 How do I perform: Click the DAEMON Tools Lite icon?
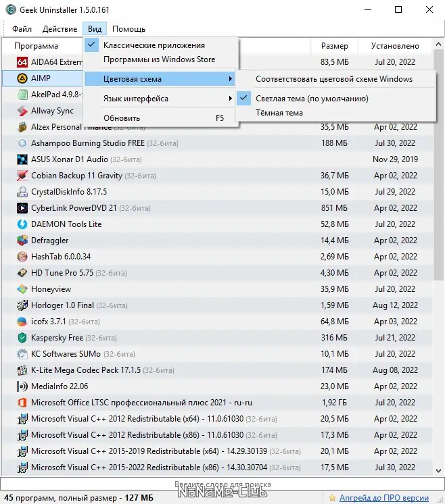click(x=22, y=224)
